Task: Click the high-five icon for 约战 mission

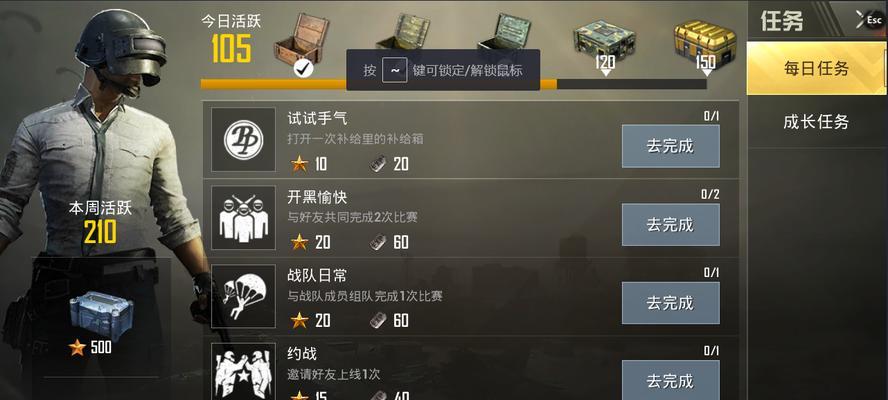Action: [244, 372]
